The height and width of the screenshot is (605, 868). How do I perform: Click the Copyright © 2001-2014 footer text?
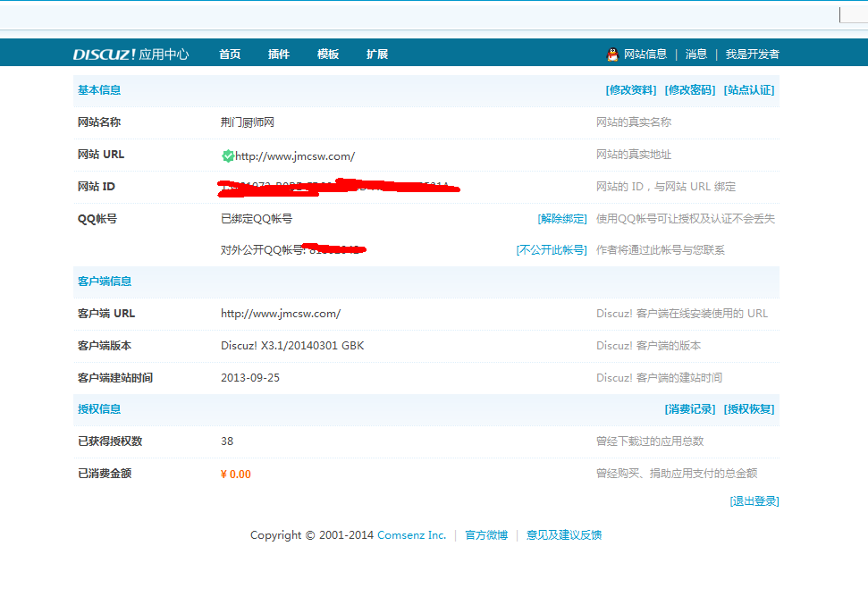(312, 535)
